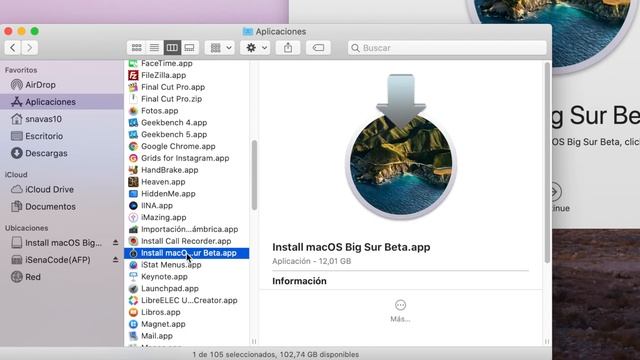Select the iStat Menus.app icon
Screen dimensions: 640x360
[133, 265]
